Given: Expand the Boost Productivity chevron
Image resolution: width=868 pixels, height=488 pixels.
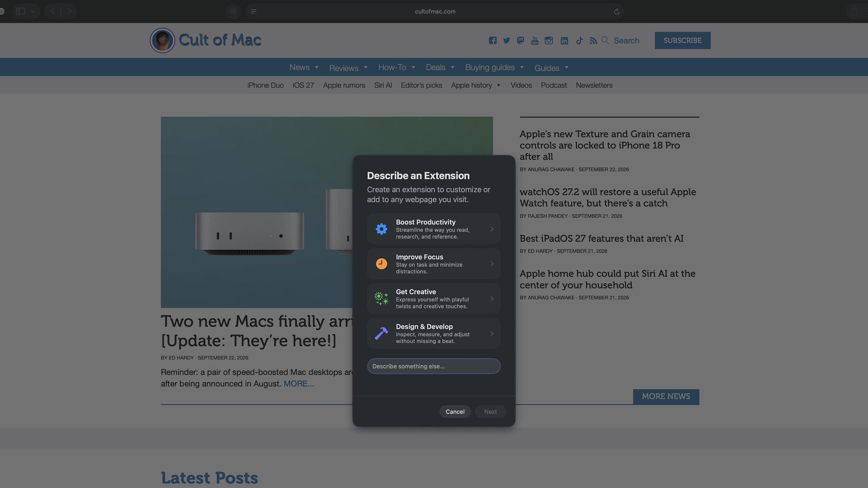Looking at the screenshot, I should coord(492,229).
